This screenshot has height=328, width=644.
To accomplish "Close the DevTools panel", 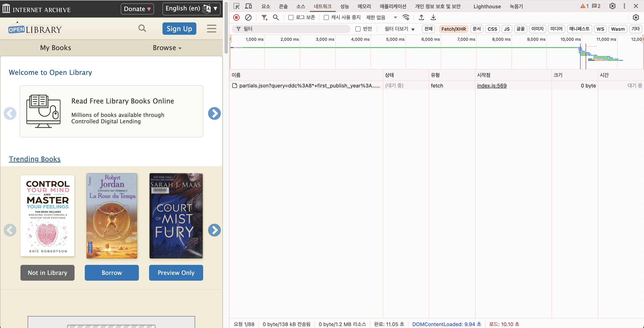I will tap(636, 6).
